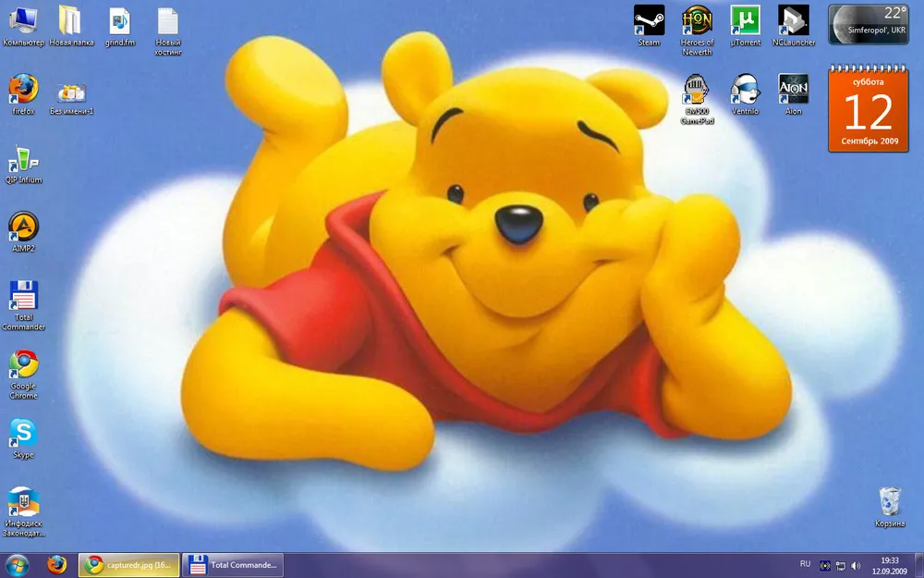Select the Skype desktop icon
Viewport: 924px width, 578px height.
pyautogui.click(x=23, y=434)
